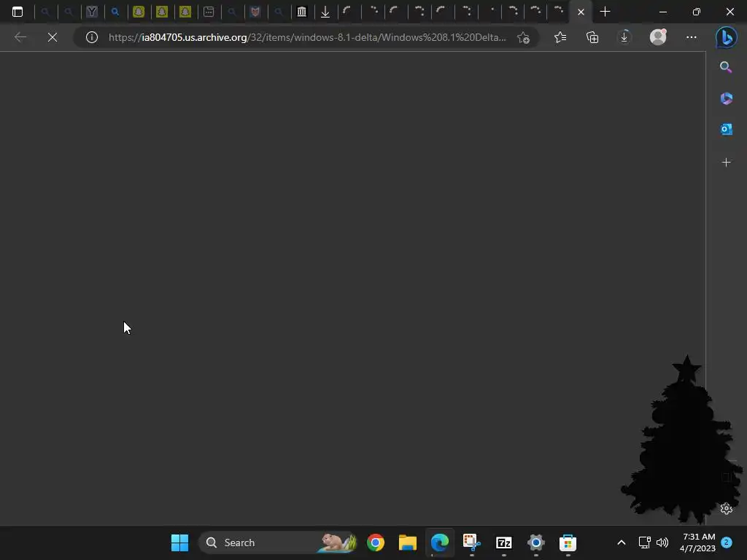Open a new tab
The image size is (747, 560).
[605, 12]
